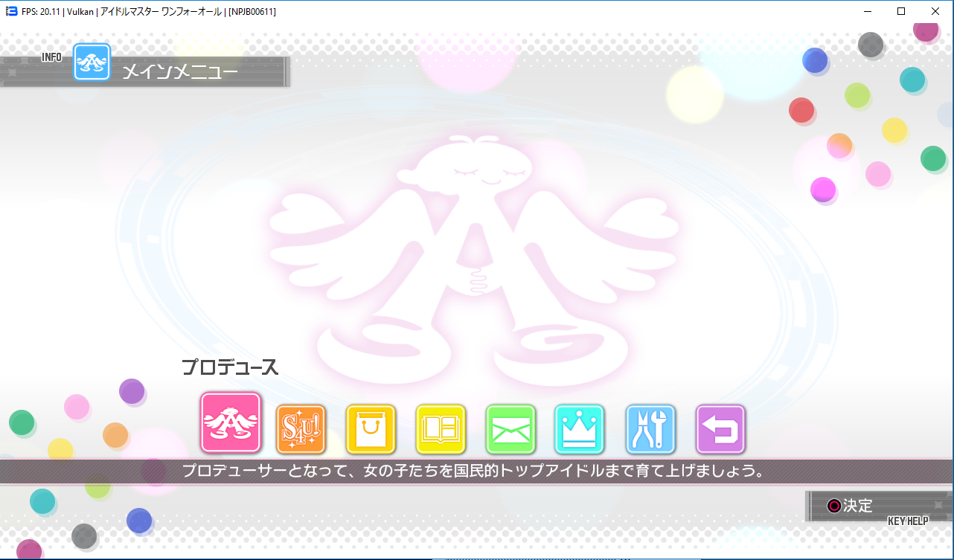Open the yellow open-book icon
The width and height of the screenshot is (954, 560).
[441, 429]
